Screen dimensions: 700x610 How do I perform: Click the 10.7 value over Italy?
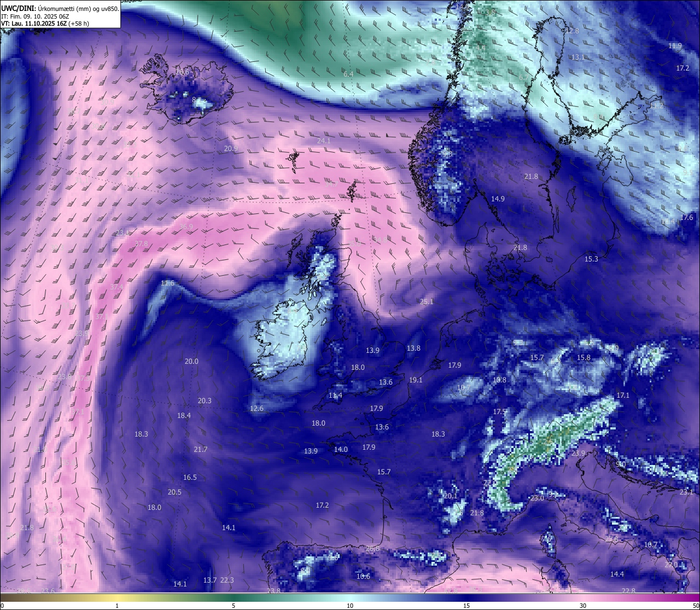(650, 544)
